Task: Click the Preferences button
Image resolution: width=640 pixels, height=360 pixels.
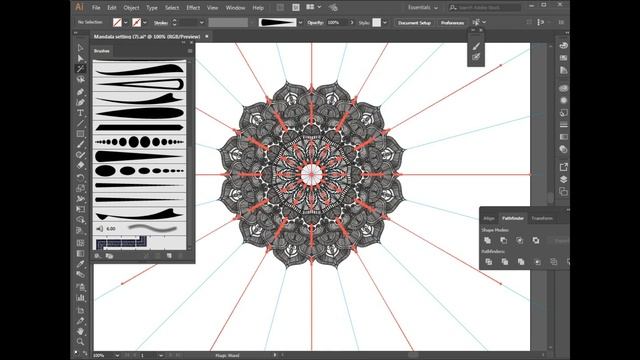Action: coord(452,23)
